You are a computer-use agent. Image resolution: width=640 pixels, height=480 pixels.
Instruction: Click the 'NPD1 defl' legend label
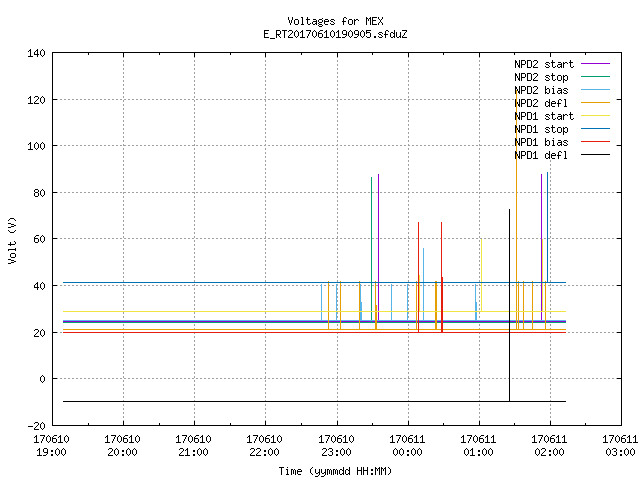541,156
